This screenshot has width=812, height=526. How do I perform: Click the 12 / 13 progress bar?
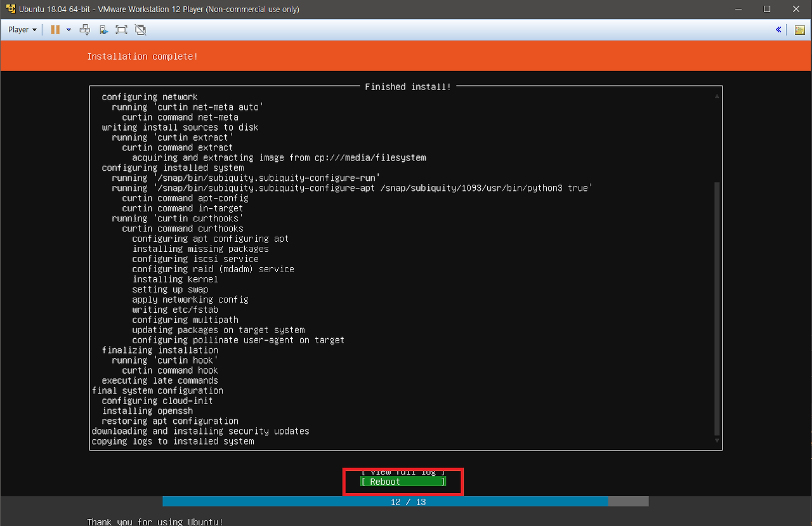[405, 501]
